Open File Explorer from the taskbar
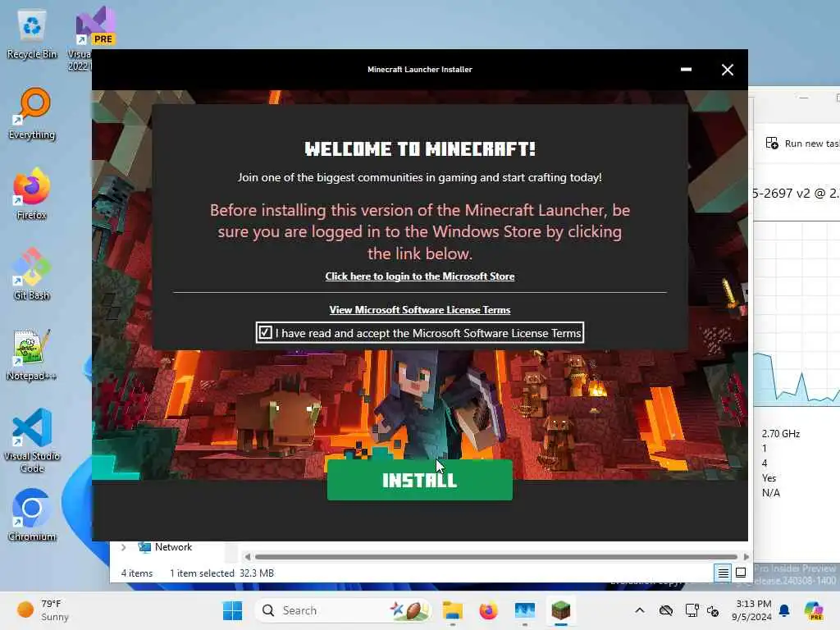This screenshot has width=840, height=630. coord(453,610)
